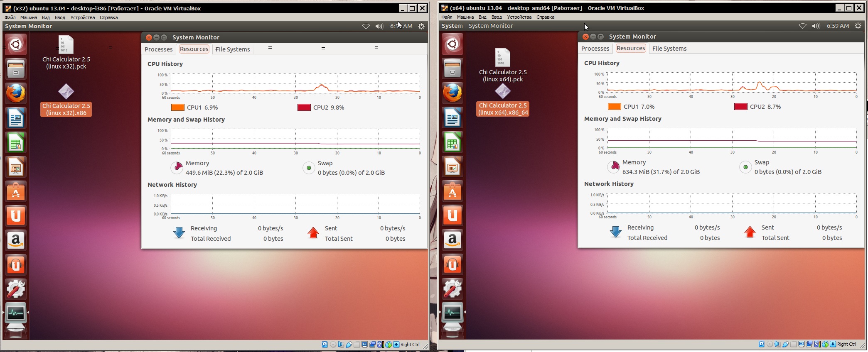The image size is (868, 352).
Task: Open LibreOffice Impress in x32 launcher
Action: click(x=16, y=167)
